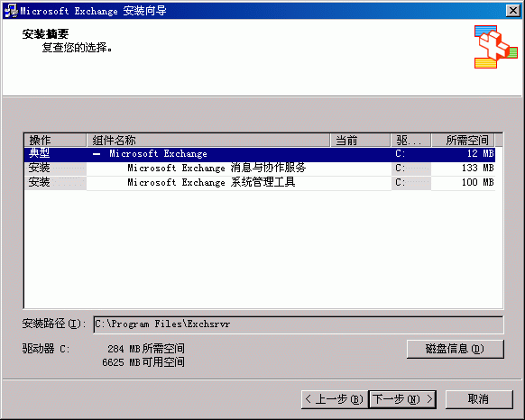Image resolution: width=525 pixels, height=420 pixels.
Task: Open 磁盘信息 disk information button
Action: point(455,349)
